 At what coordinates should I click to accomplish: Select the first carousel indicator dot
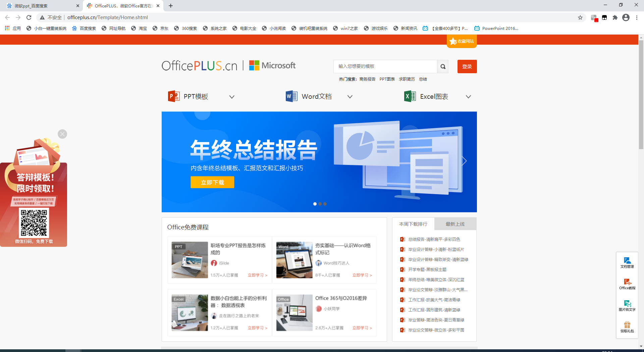315,204
